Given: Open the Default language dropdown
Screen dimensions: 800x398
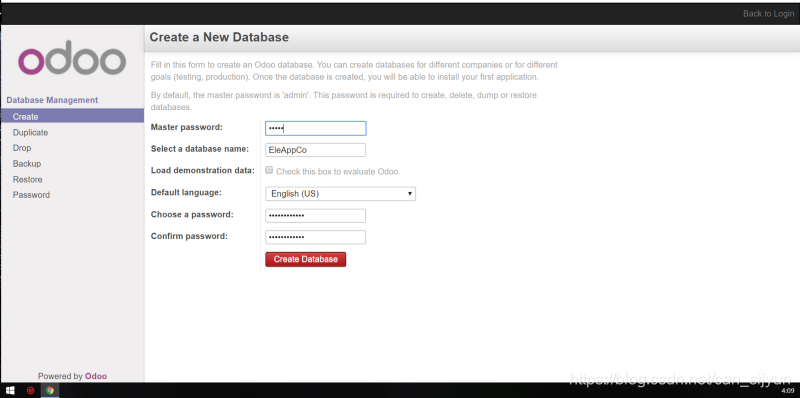Looking at the screenshot, I should pos(340,194).
